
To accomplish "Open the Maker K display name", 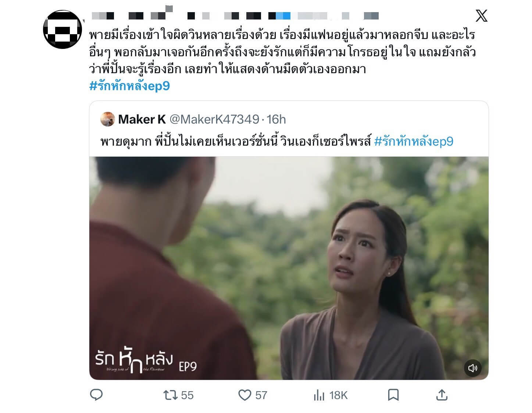I will pos(142,119).
